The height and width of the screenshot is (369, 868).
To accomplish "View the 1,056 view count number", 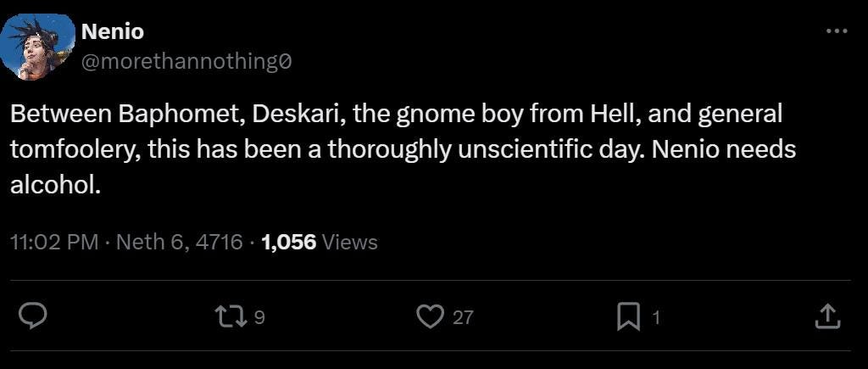I will point(289,242).
